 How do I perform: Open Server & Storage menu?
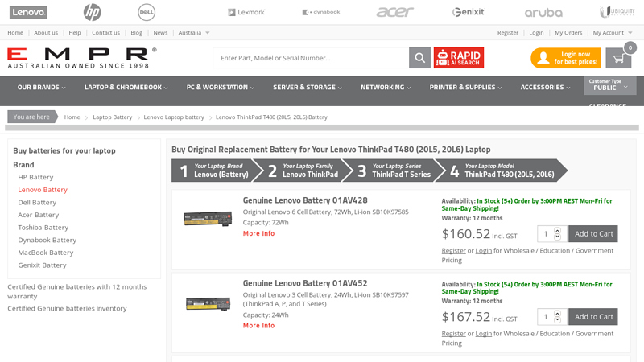click(x=308, y=88)
